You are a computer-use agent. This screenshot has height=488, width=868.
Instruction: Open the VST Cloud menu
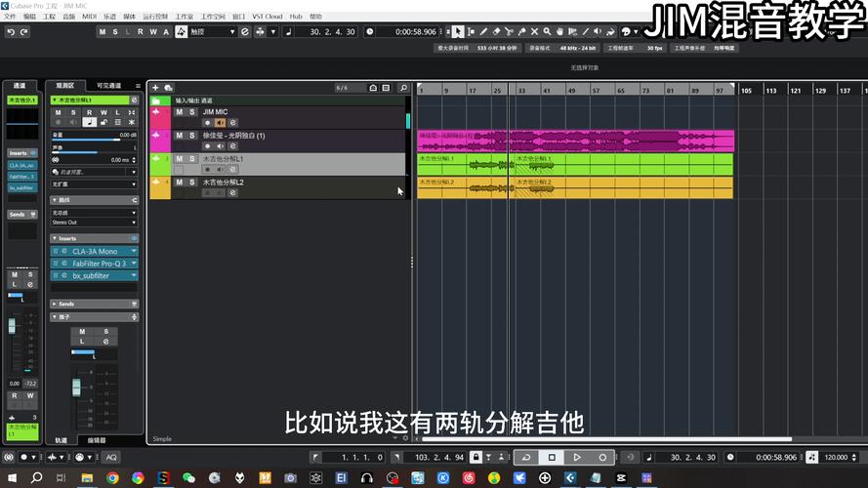tap(267, 17)
